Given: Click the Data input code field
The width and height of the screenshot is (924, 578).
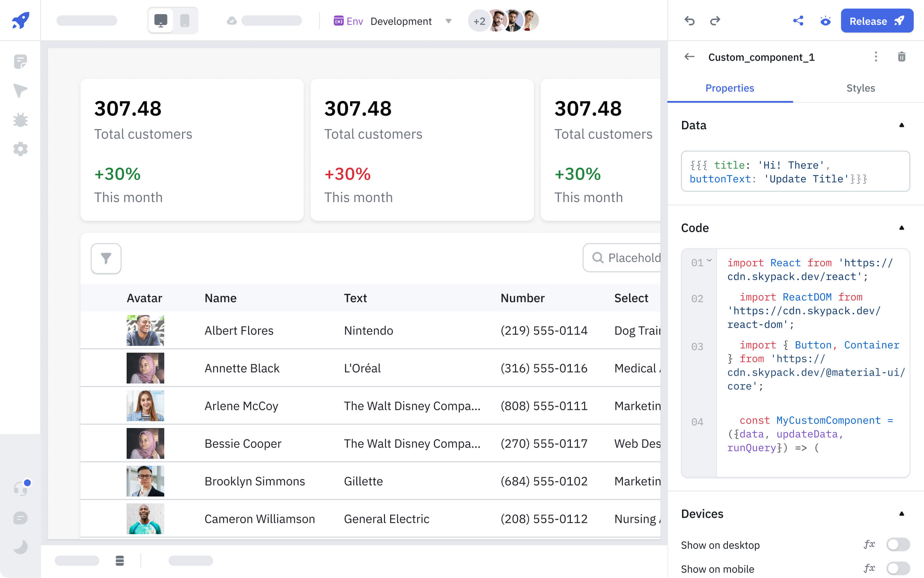Looking at the screenshot, I should (795, 171).
